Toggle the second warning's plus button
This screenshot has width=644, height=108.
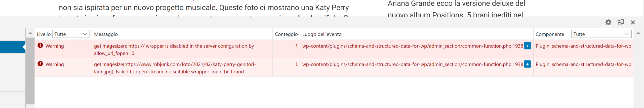pos(527,64)
